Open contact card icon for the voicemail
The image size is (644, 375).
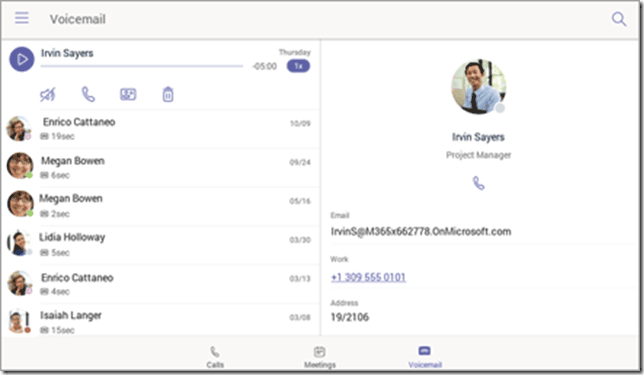click(128, 94)
